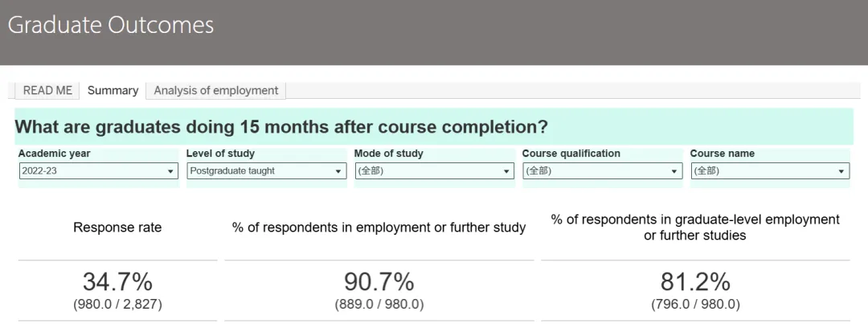The height and width of the screenshot is (324, 868).
Task: Select the 34.7% response rate value
Action: coord(117,281)
